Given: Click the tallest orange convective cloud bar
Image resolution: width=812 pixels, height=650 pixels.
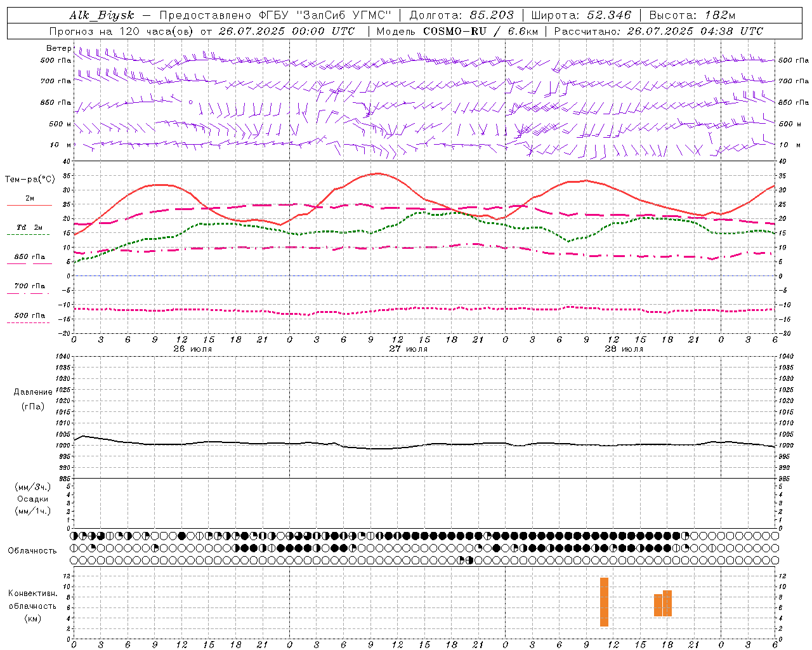Looking at the screenshot, I should point(604,602).
